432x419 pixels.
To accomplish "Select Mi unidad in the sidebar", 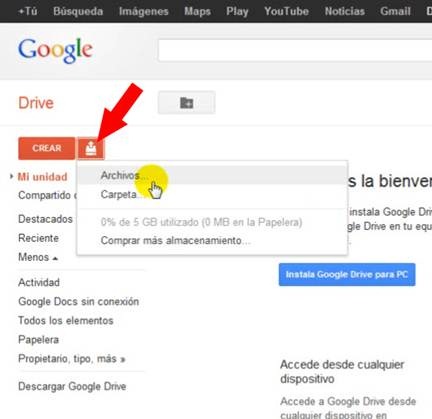I will pos(42,177).
